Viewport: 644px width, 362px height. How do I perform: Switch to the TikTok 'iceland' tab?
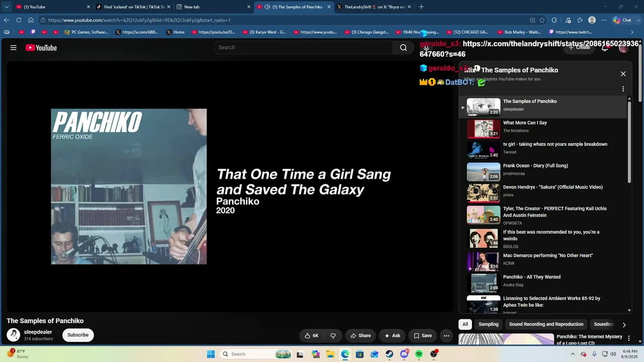point(133,7)
